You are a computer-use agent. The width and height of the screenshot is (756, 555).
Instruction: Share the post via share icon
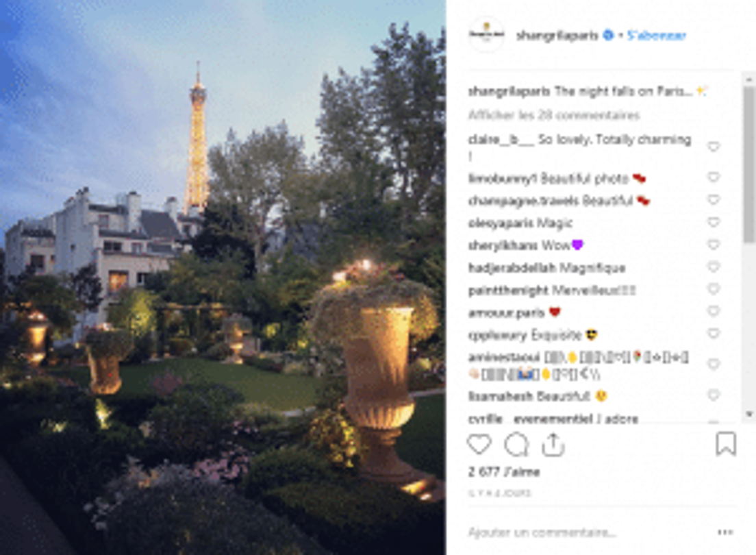click(553, 445)
